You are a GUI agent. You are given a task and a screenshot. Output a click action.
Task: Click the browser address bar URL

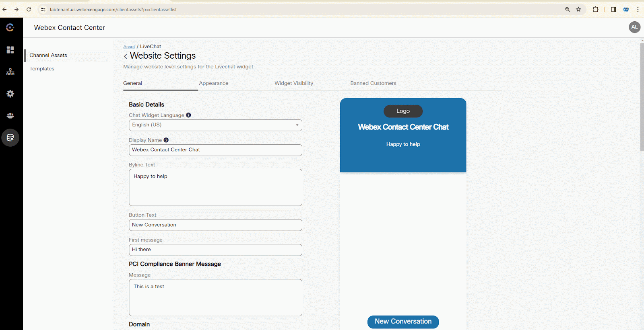coord(113,9)
